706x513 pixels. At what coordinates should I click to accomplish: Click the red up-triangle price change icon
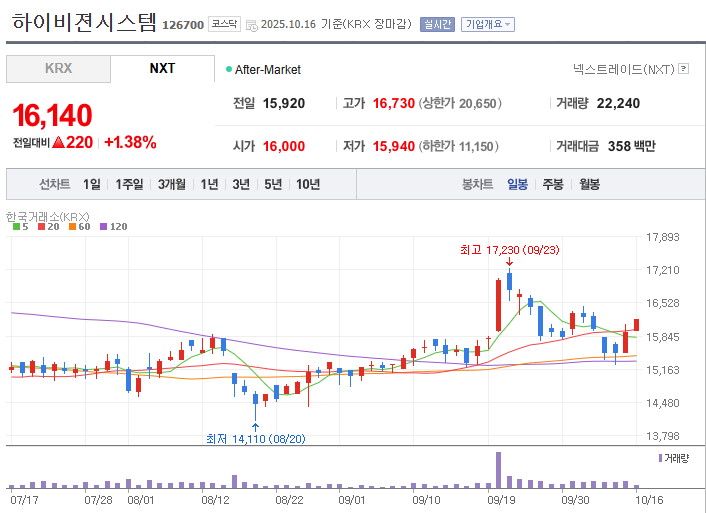pyautogui.click(x=58, y=142)
